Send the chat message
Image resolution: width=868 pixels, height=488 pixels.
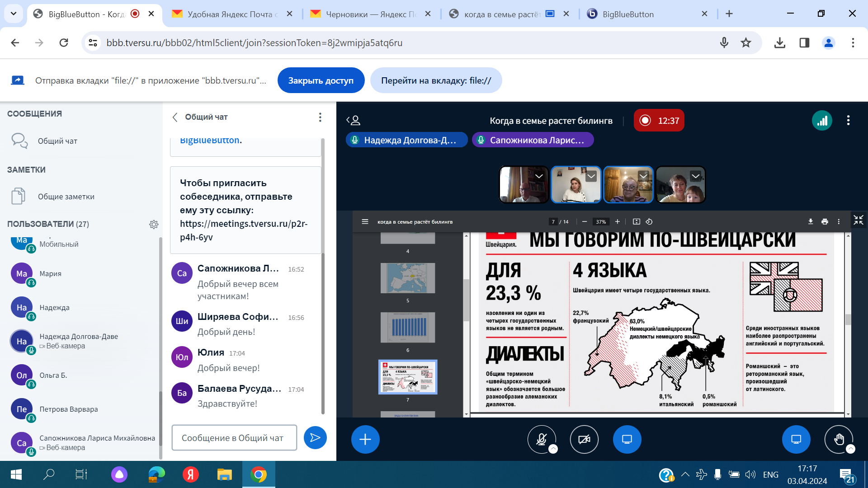[315, 437]
